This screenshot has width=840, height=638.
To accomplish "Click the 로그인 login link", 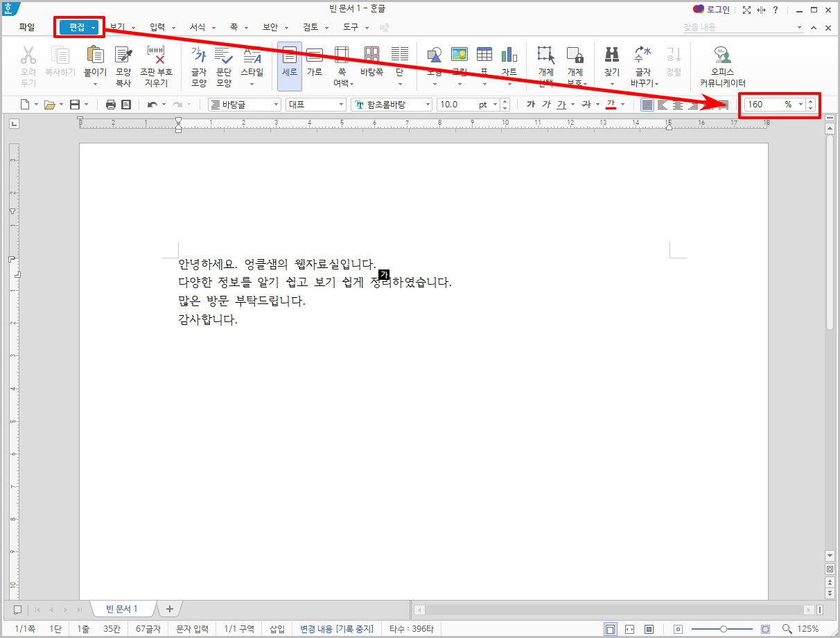I will (712, 9).
